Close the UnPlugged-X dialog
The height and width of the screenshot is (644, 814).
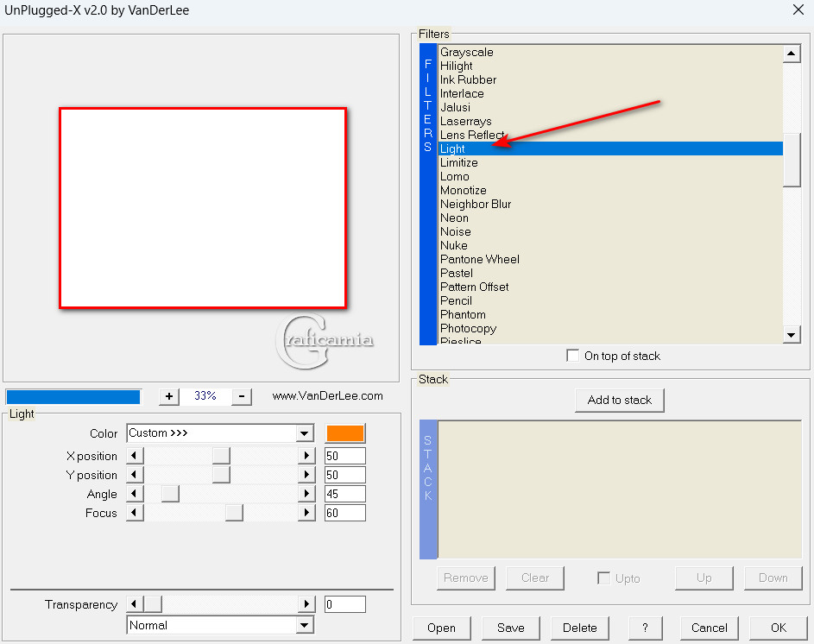tap(798, 9)
